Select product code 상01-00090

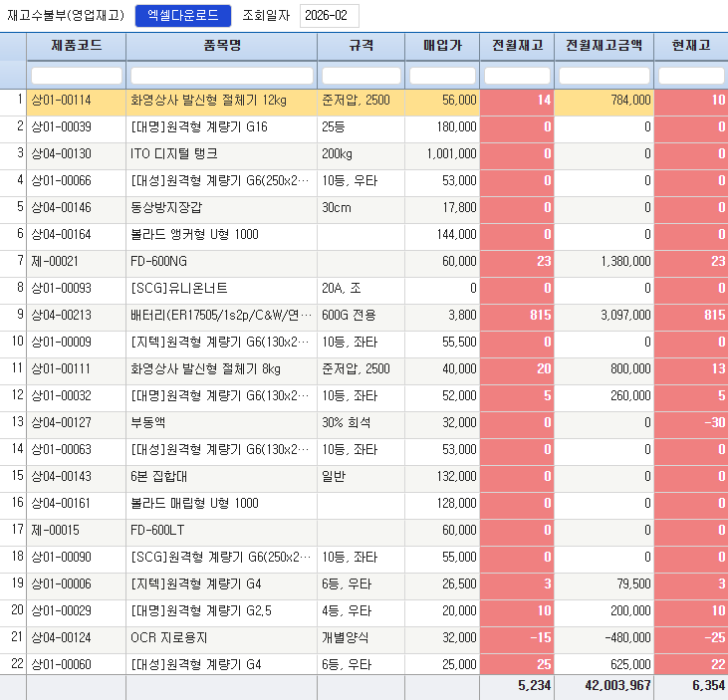[62, 558]
